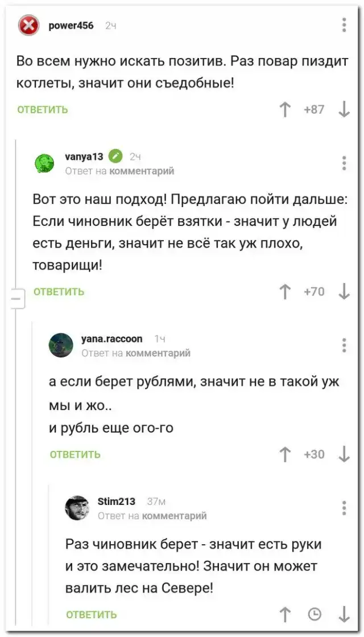
Task: Downvote yana.raccoon's comment
Action: point(344,454)
